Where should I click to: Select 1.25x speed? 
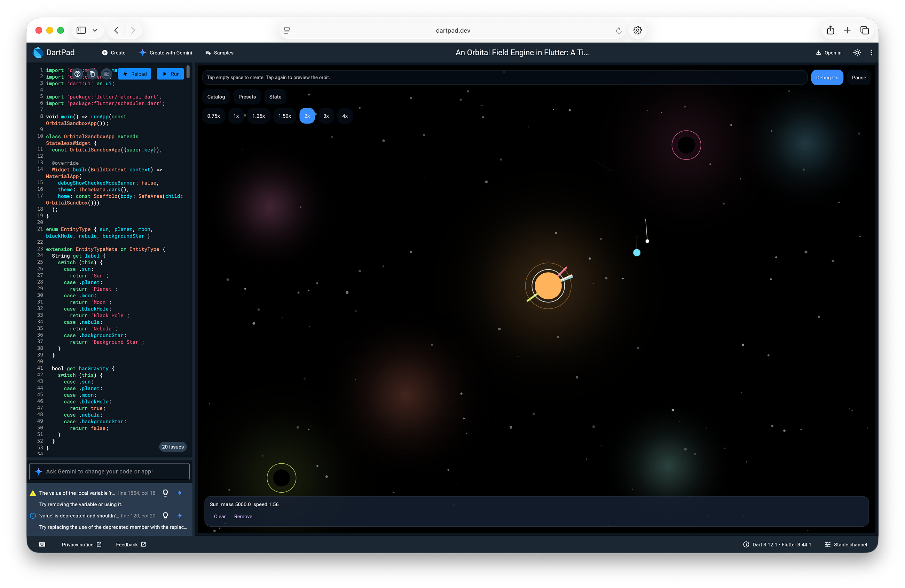pyautogui.click(x=259, y=116)
